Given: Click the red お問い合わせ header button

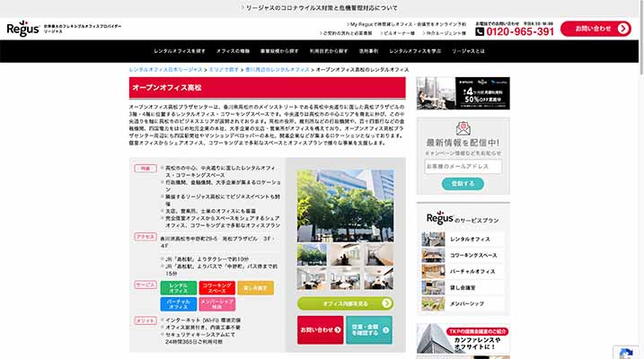Looking at the screenshot, I should pos(595,29).
